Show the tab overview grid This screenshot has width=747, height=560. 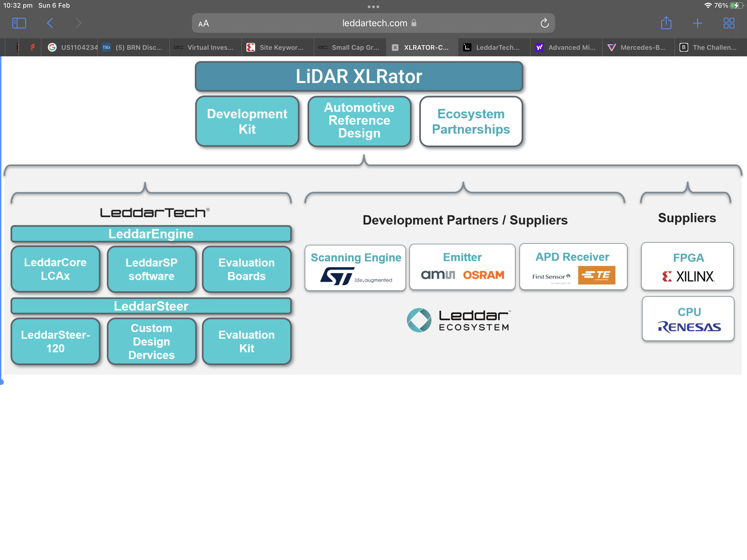coord(729,23)
